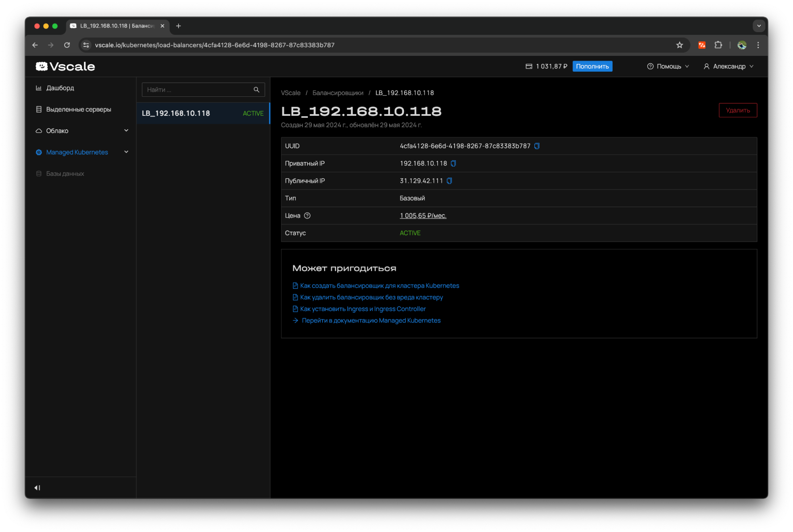Viewport: 793px width, 532px height.
Task: Click the VScale breadcrumb
Action: [x=290, y=93]
